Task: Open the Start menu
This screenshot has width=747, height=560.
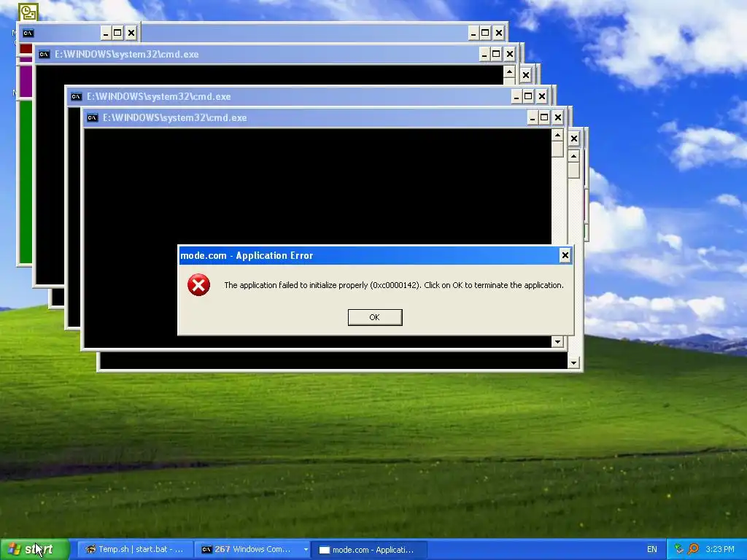Action: coord(34,550)
